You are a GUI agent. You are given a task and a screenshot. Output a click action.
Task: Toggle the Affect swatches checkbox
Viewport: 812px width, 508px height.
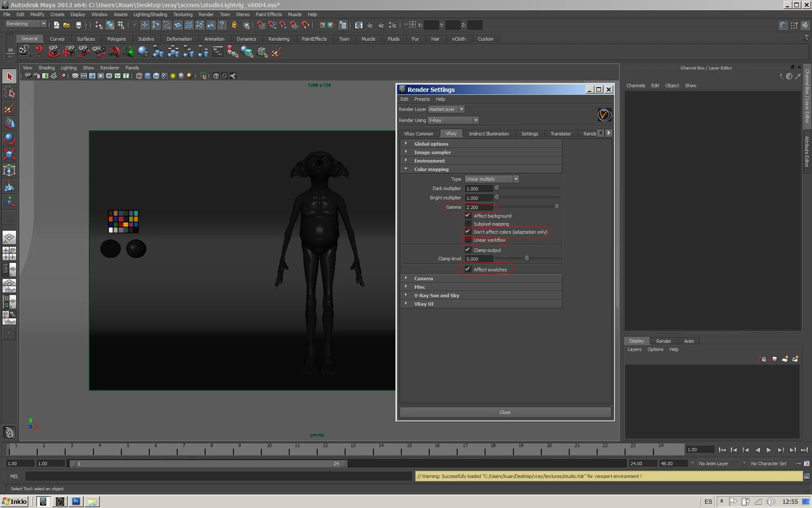[468, 269]
